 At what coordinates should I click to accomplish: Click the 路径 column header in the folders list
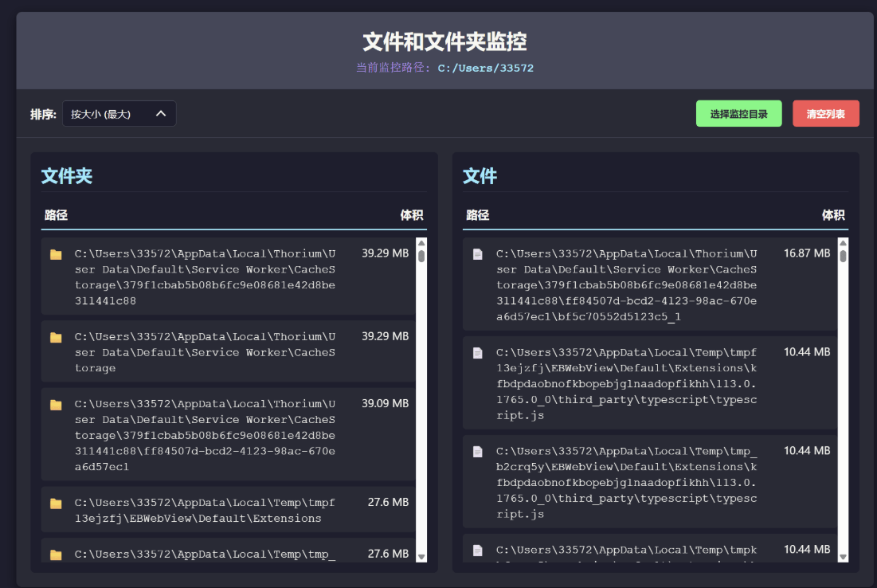coord(54,215)
